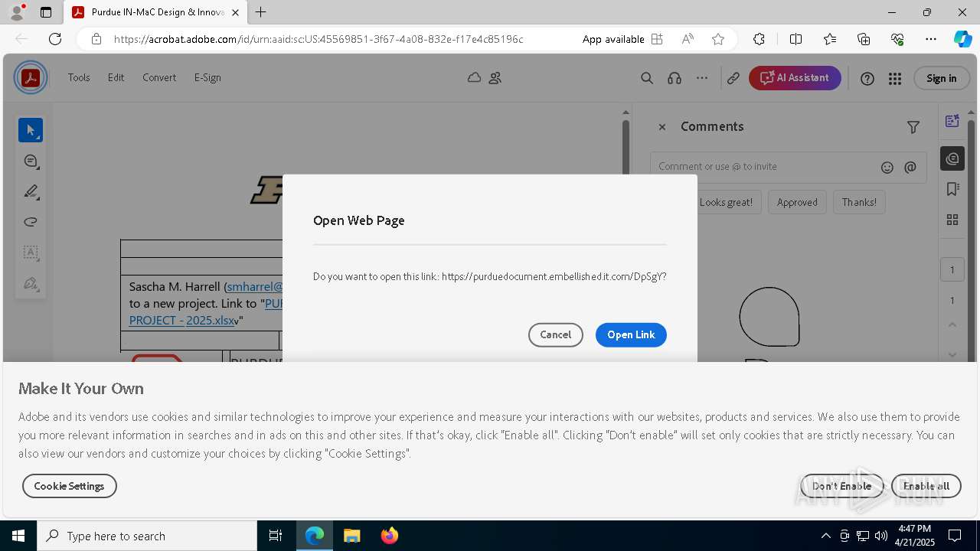This screenshot has height=551, width=980.
Task: Click the copy link icon
Action: [733, 78]
